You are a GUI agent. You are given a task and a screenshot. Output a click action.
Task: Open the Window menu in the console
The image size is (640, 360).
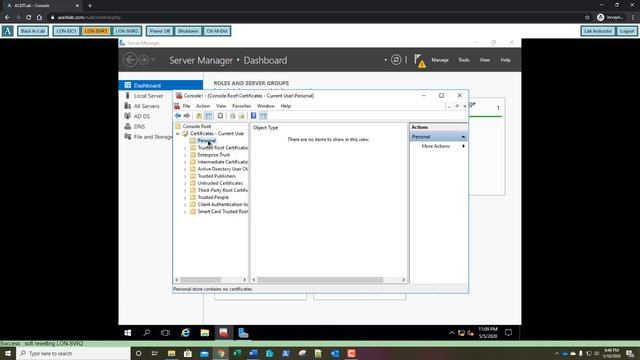coord(266,106)
